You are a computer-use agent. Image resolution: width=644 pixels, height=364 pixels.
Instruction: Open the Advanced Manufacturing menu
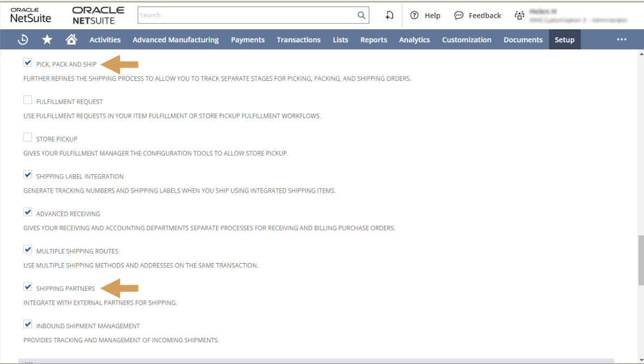pos(176,40)
